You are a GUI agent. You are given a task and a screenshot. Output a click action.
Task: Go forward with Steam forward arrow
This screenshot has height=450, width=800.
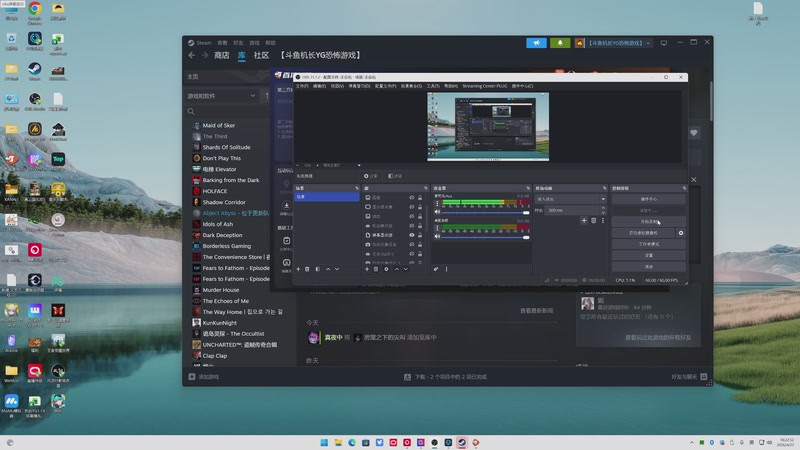click(205, 55)
